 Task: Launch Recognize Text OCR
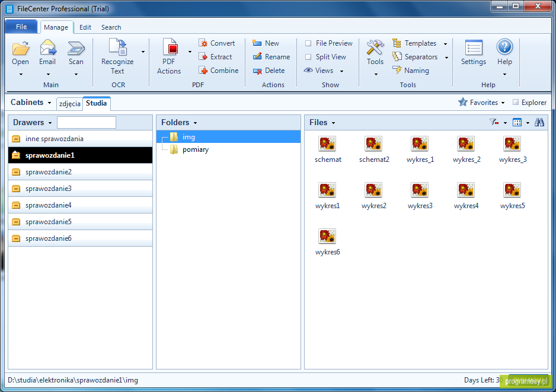pos(117,56)
